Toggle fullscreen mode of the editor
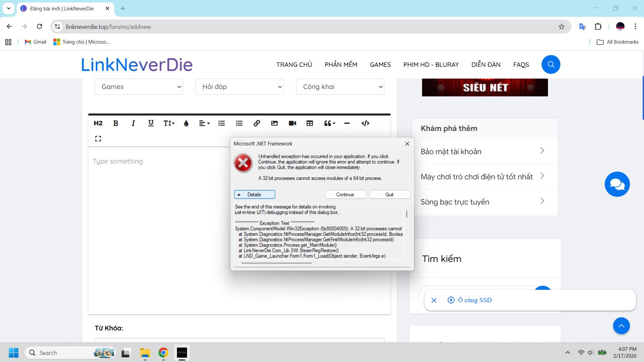The height and width of the screenshot is (362, 644). pyautogui.click(x=98, y=138)
